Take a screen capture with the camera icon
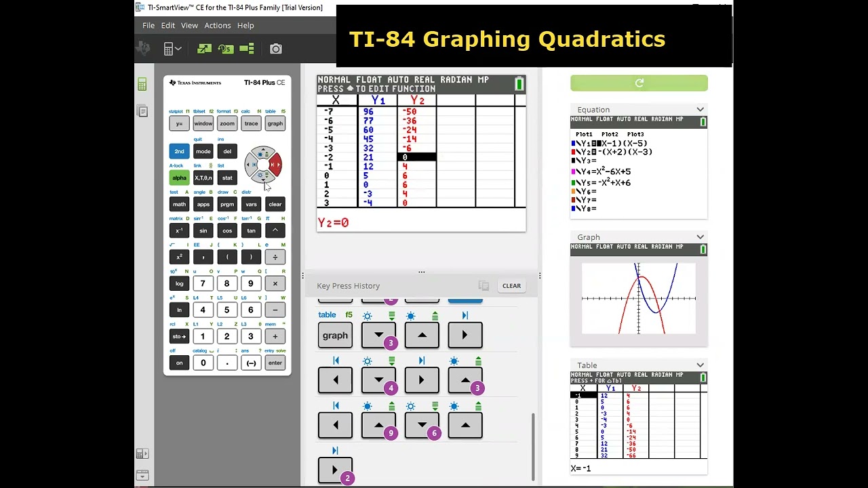Image resolution: width=868 pixels, height=488 pixels. (275, 49)
